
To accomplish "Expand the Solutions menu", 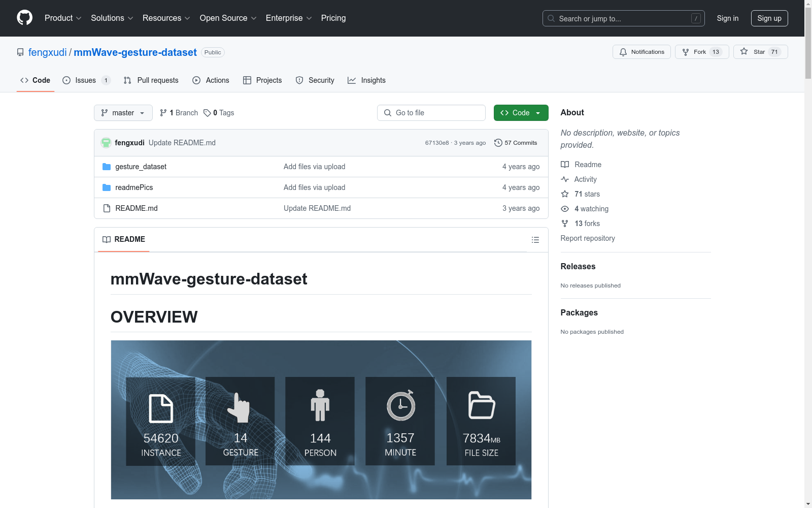I will (112, 18).
